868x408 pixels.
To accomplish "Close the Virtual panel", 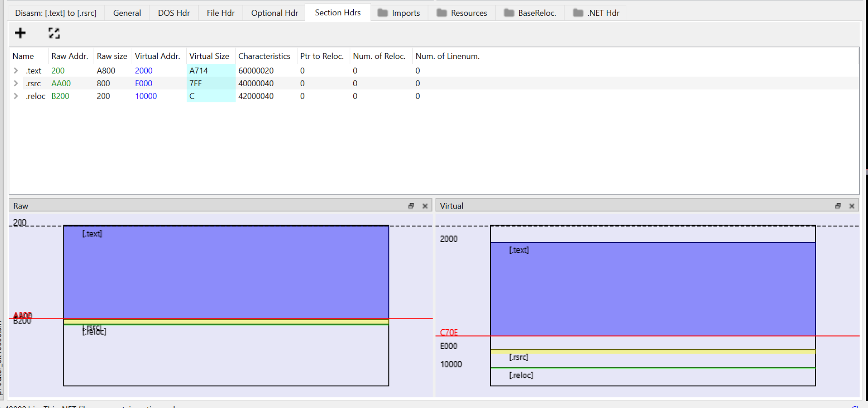I will coord(852,206).
